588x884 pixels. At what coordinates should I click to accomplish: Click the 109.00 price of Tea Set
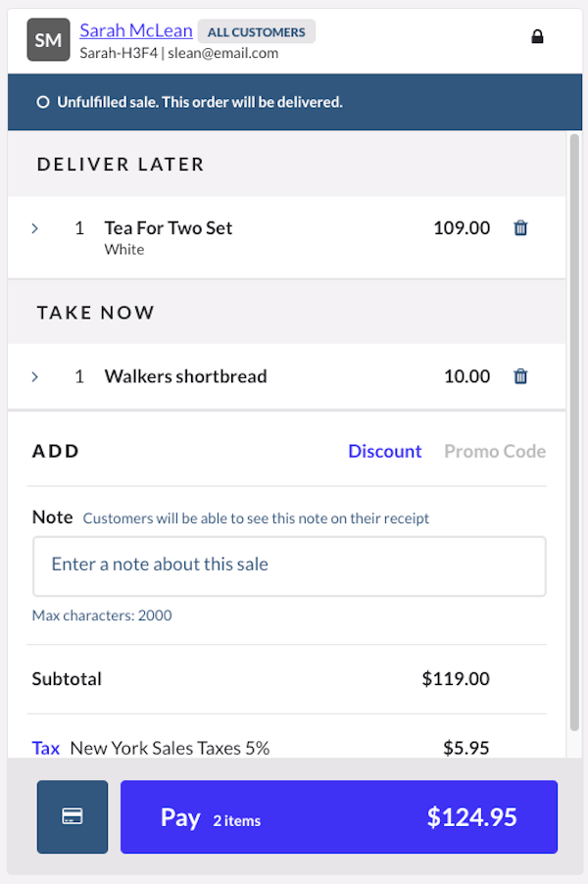click(462, 228)
